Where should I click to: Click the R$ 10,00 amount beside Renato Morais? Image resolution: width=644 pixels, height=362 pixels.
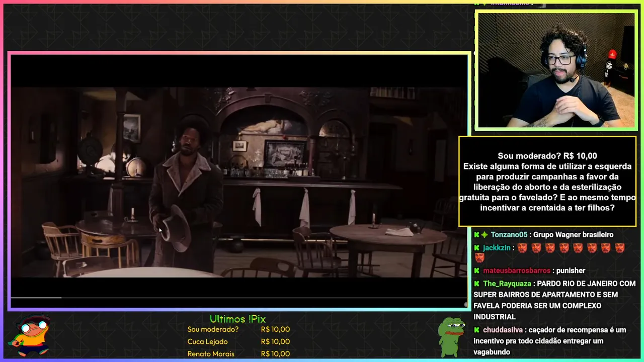point(275,353)
